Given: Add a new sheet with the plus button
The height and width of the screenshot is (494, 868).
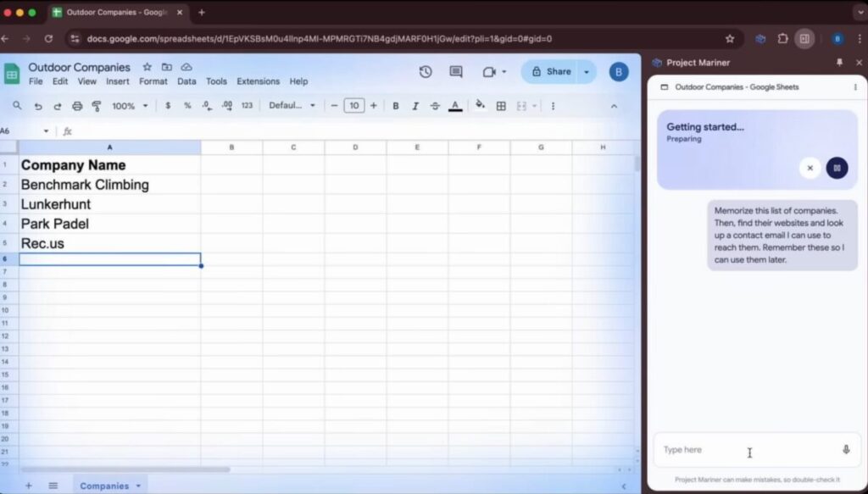Looking at the screenshot, I should coord(29,486).
